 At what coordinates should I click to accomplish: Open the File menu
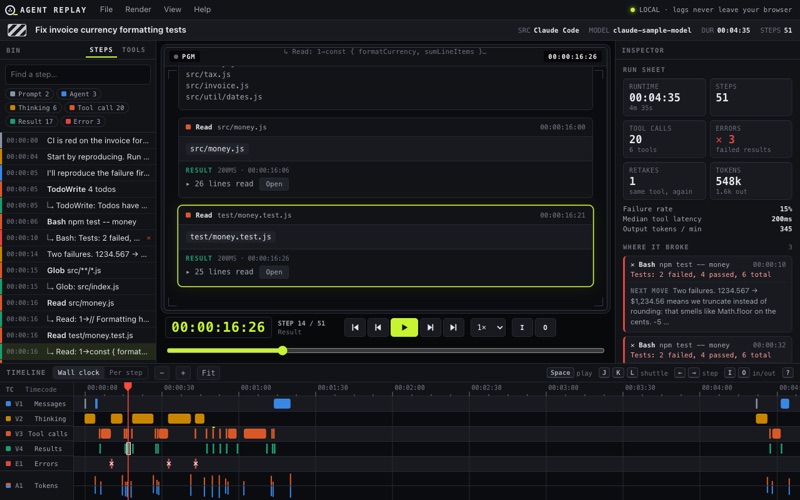tap(106, 9)
